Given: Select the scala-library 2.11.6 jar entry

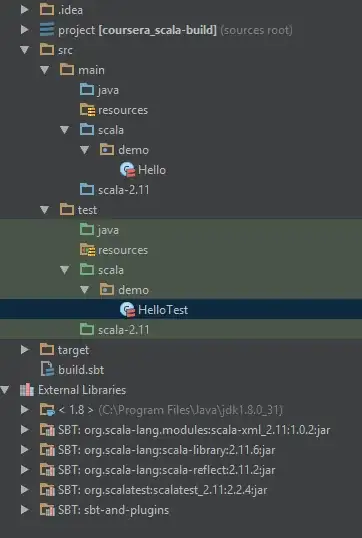Looking at the screenshot, I should point(166,449).
